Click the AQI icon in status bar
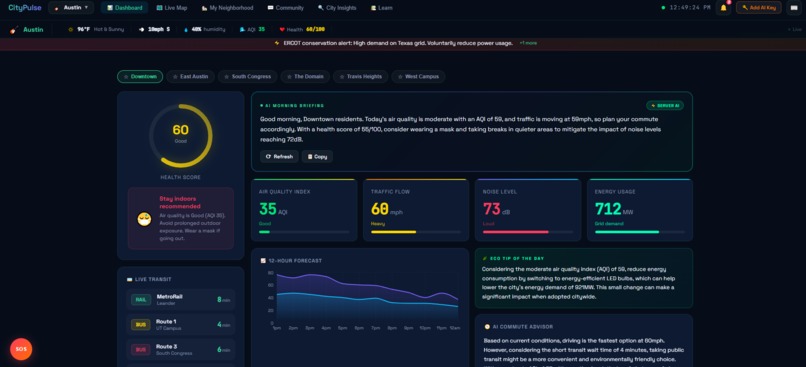The width and height of the screenshot is (806, 367). (242, 30)
